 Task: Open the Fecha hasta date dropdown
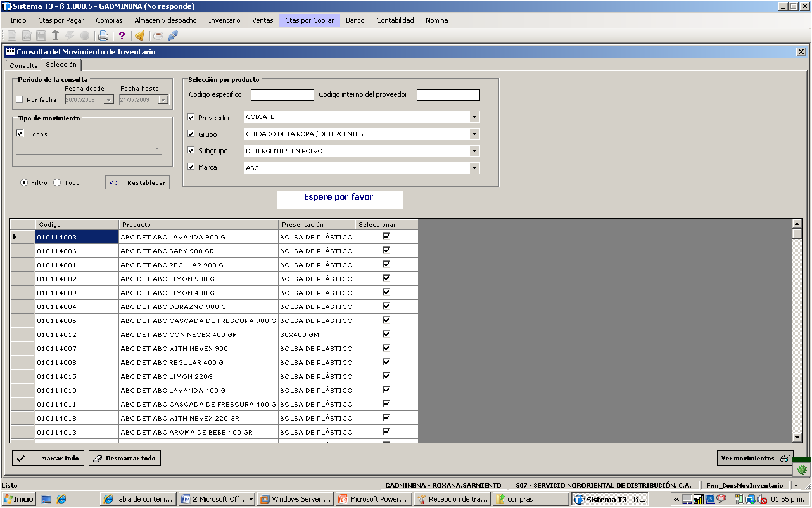coord(163,99)
